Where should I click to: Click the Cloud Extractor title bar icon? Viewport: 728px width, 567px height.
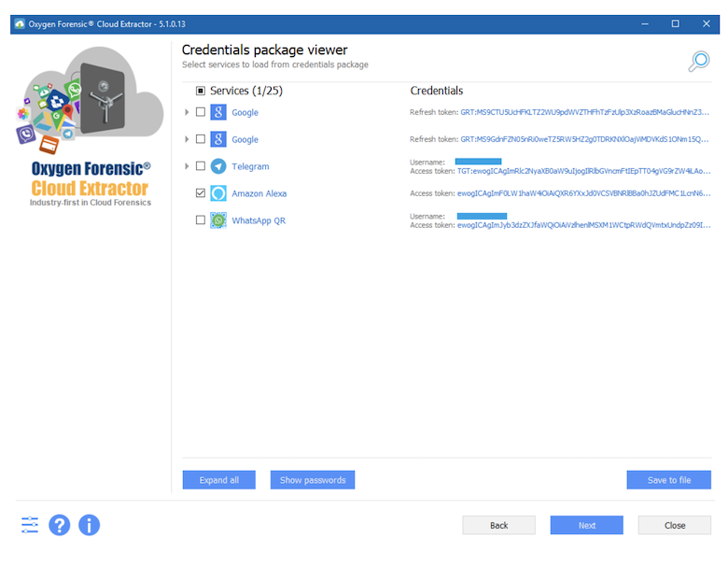click(x=20, y=23)
